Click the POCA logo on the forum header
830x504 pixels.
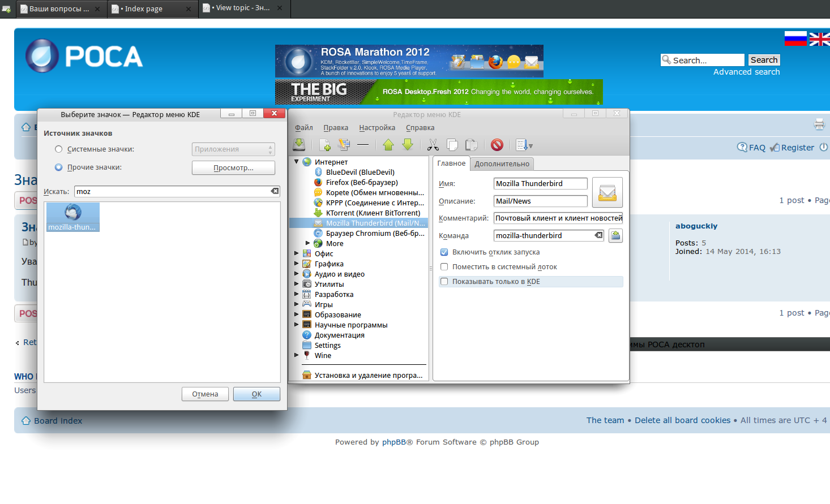(84, 55)
